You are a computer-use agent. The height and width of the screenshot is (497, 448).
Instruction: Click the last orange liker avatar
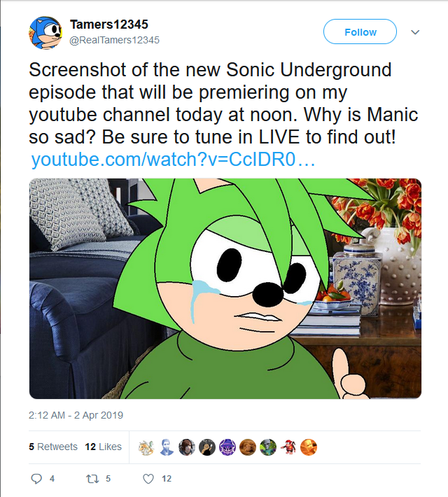point(308,447)
